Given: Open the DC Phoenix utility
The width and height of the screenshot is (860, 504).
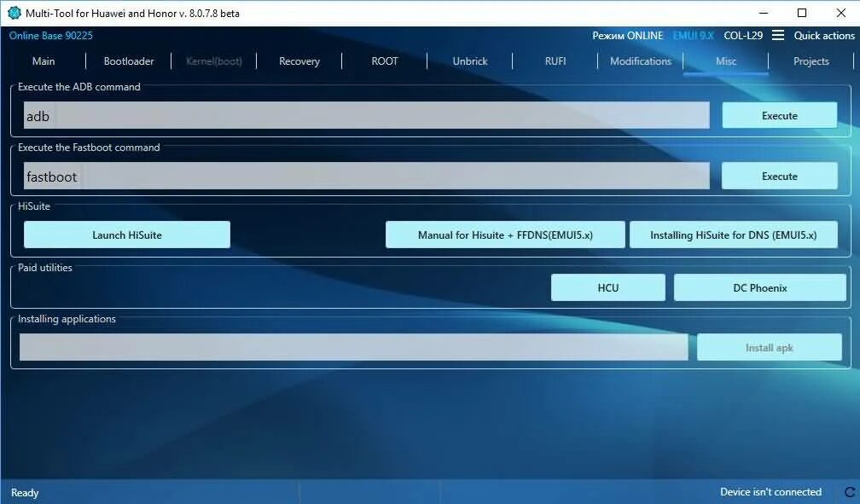Looking at the screenshot, I should click(759, 287).
